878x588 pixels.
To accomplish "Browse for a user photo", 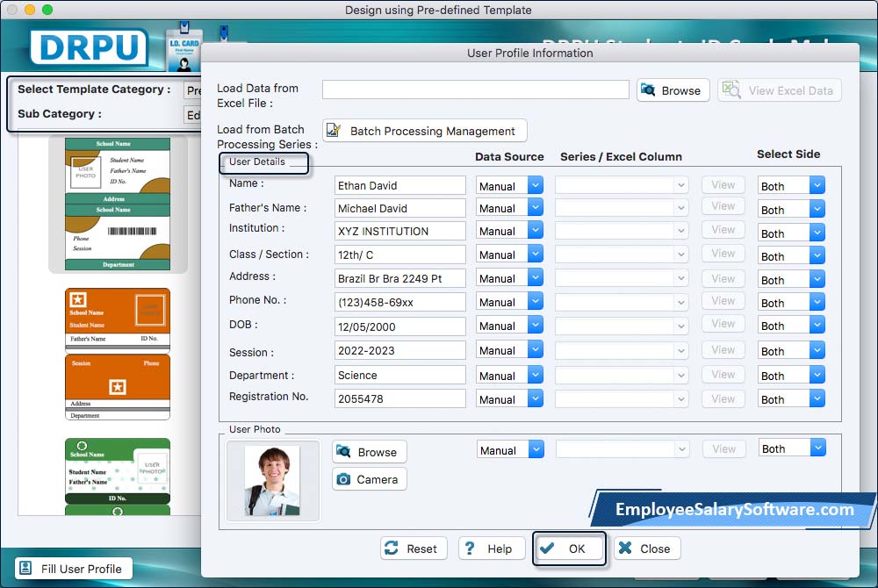I will tap(369, 451).
